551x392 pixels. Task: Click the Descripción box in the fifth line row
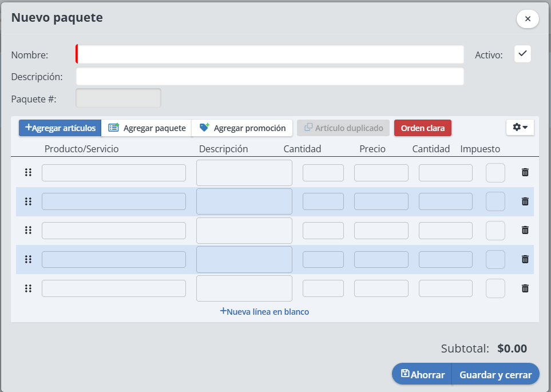(x=244, y=288)
